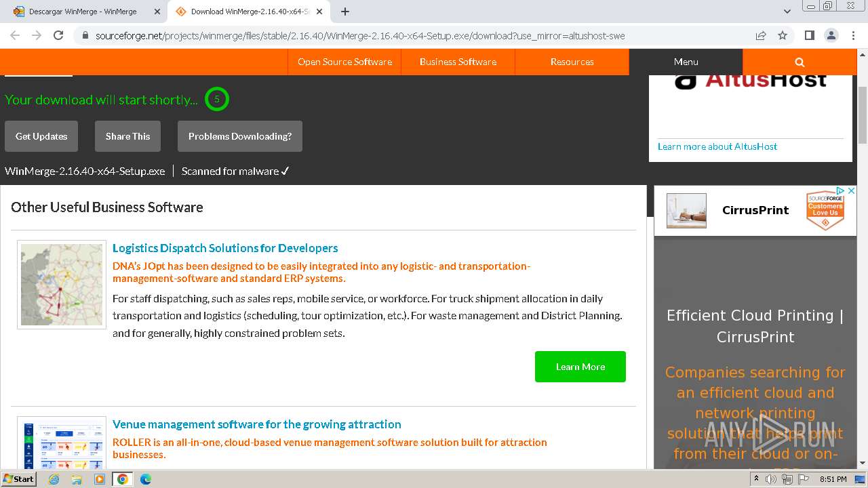Screen dimensions: 868x488
Task: Click the 8:51 PM taskbar clock
Action: click(x=833, y=479)
